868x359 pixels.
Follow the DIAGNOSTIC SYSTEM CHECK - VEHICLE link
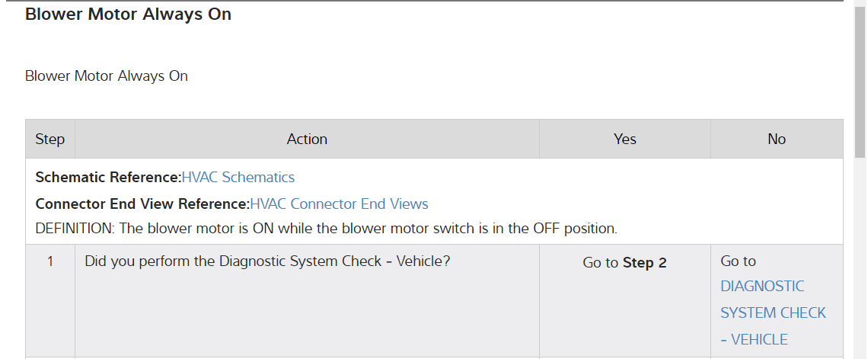tap(773, 313)
